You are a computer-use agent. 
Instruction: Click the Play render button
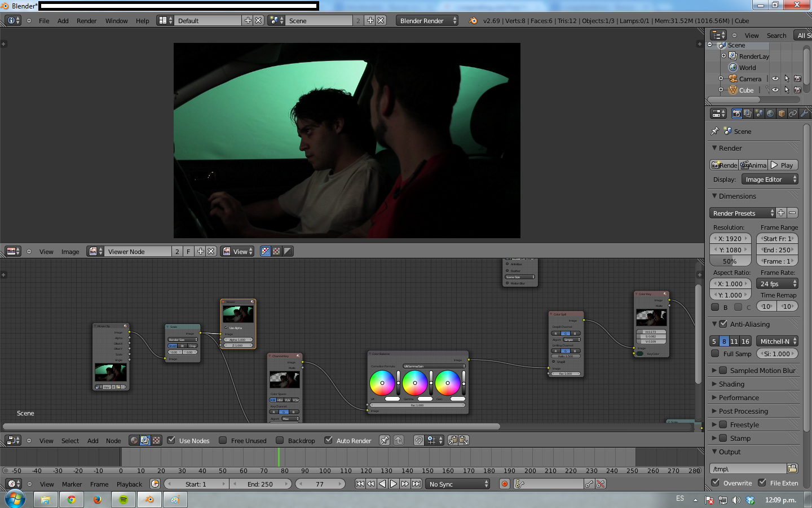coord(783,165)
